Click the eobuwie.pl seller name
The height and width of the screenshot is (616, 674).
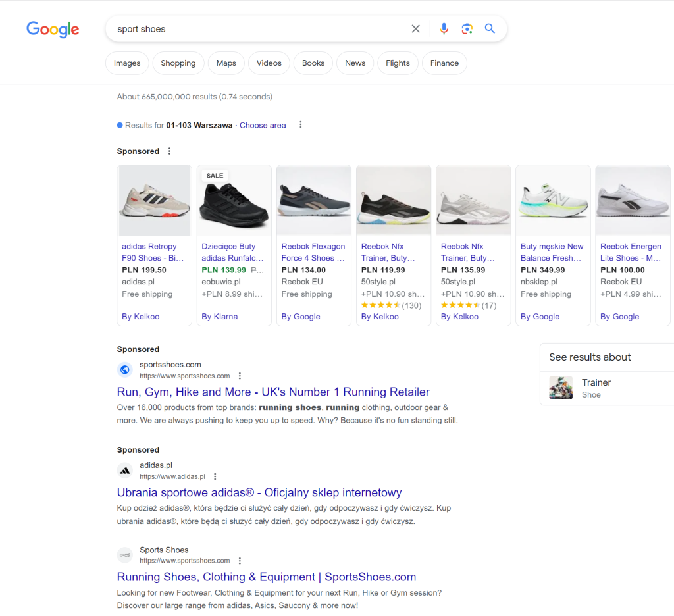tap(221, 282)
